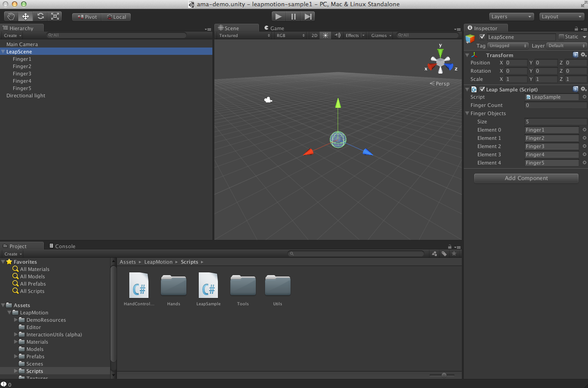Viewport: 588px width, 388px height.
Task: Select Finger3 in the Hierarchy
Action: click(x=22, y=73)
